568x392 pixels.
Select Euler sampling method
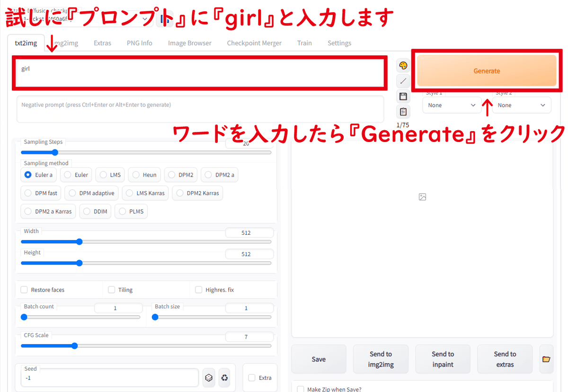coord(76,175)
